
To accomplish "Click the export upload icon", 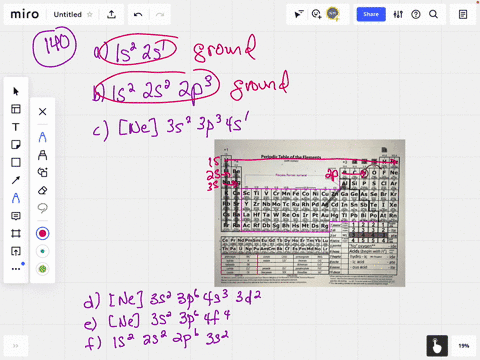I will (111, 14).
